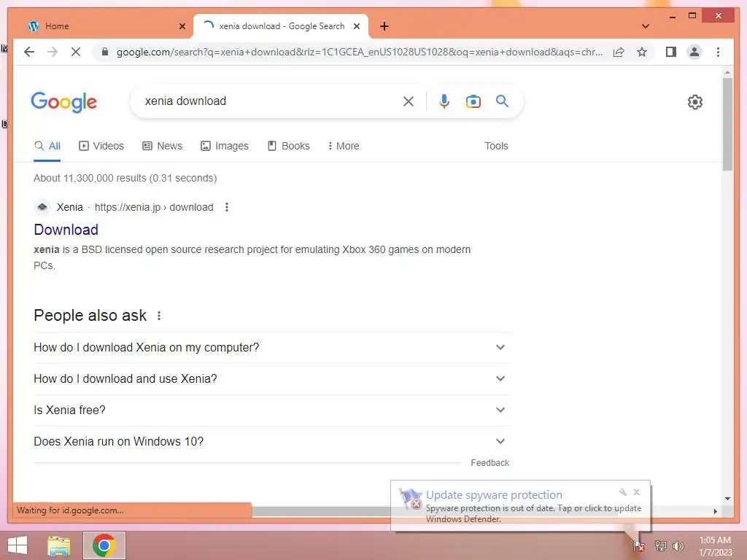Screen dimensions: 747x560
Task: Close the Home tab
Action: point(182,26)
